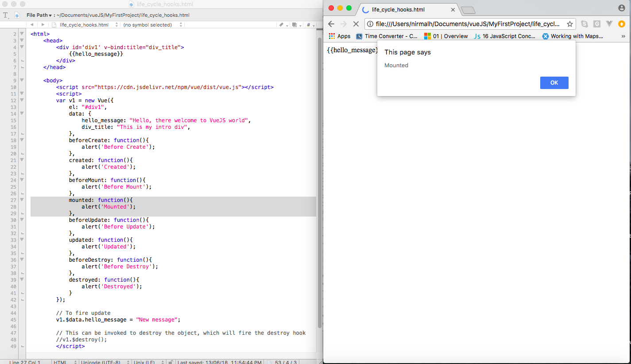Click the vue.js CDN URL in line 10

pyautogui.click(x=168, y=87)
